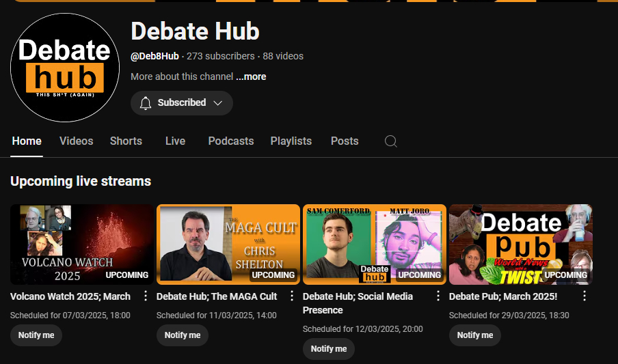Click the Debate Pub World News thumbnail
This screenshot has height=364, width=618.
pyautogui.click(x=520, y=244)
